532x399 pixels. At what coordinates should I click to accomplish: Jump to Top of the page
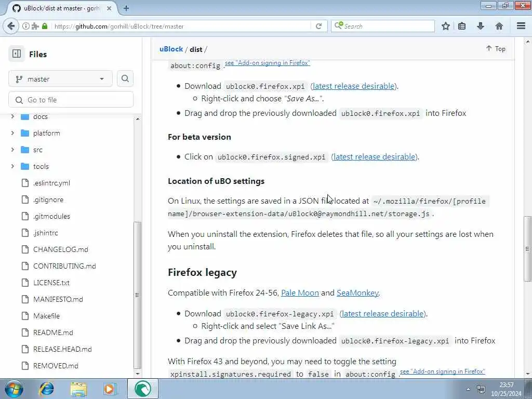click(x=496, y=49)
